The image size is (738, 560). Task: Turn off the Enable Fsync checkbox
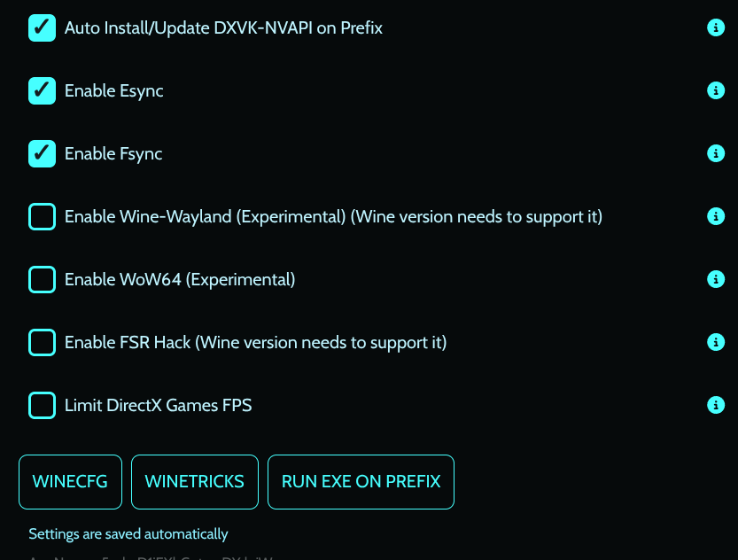click(x=42, y=153)
